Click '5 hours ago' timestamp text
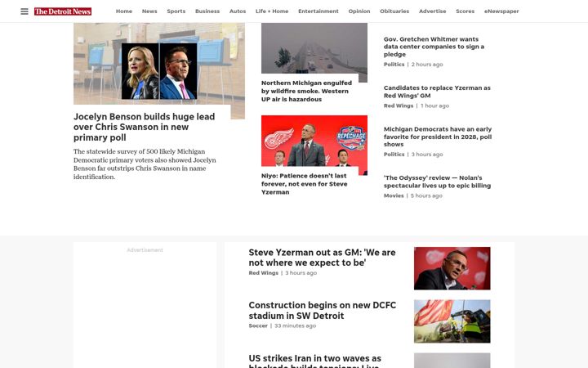Screen dimensions: 588x368 pyautogui.click(x=426, y=195)
